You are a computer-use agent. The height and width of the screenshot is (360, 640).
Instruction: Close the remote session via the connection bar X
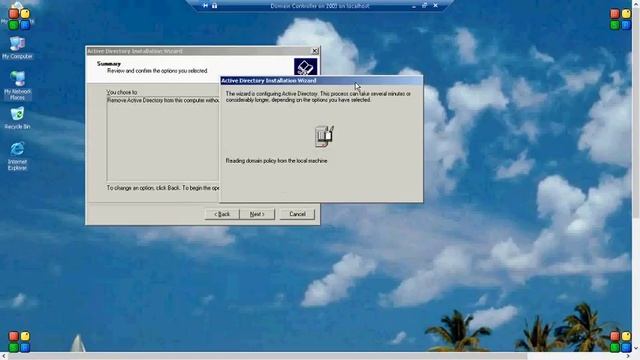(436, 6)
